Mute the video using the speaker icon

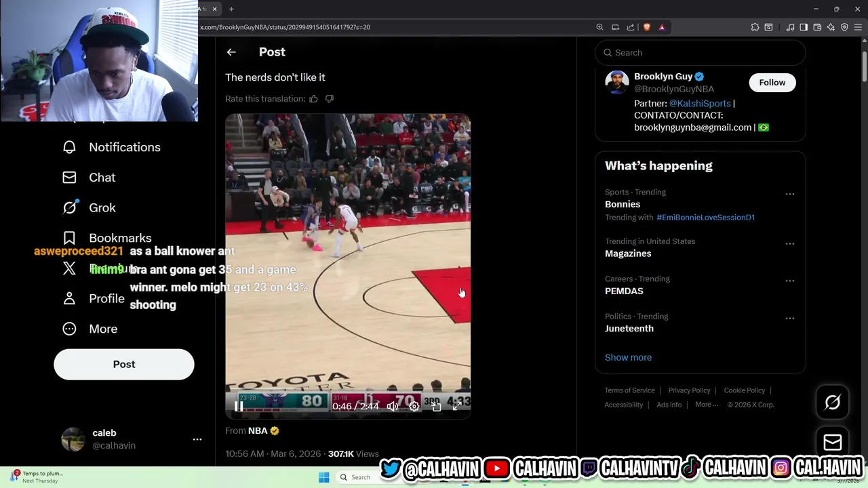pyautogui.click(x=393, y=406)
